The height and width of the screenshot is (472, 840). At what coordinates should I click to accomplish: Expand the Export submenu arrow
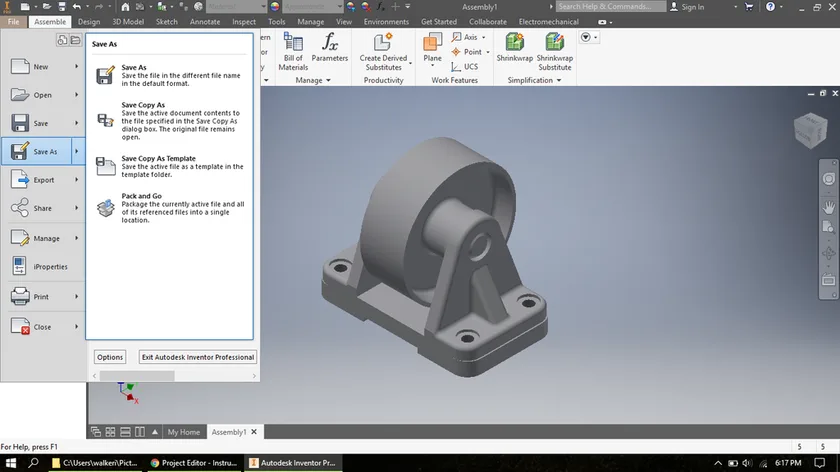77,180
